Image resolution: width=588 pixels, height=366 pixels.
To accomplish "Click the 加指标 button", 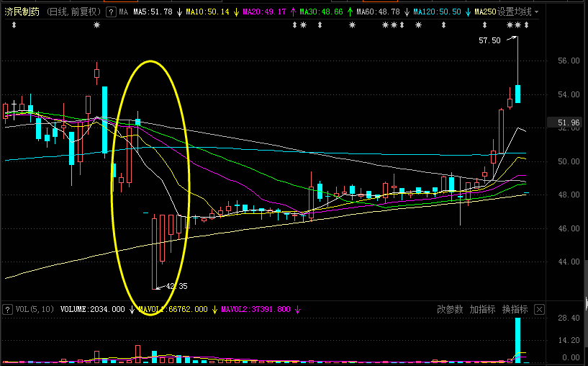I will click(482, 310).
